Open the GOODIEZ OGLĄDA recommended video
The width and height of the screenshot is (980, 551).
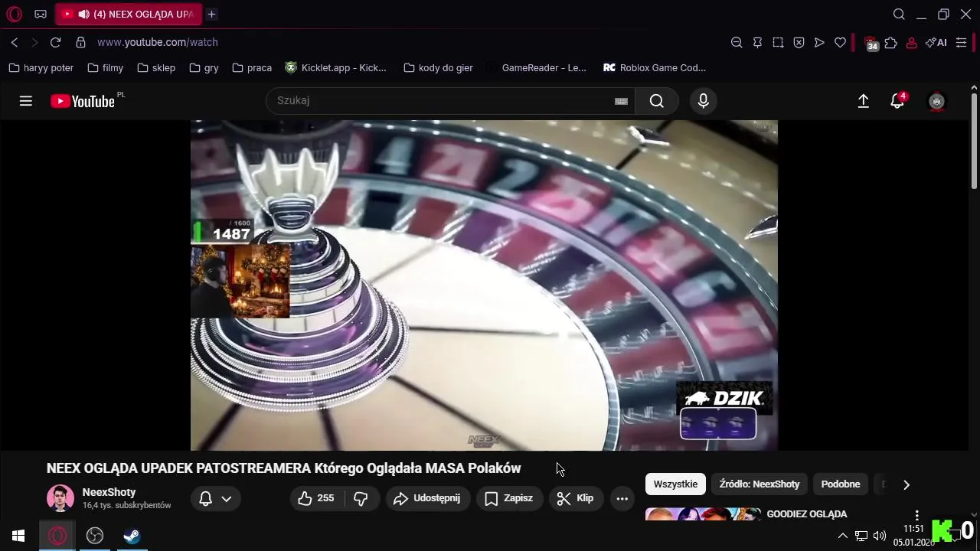[x=807, y=514]
